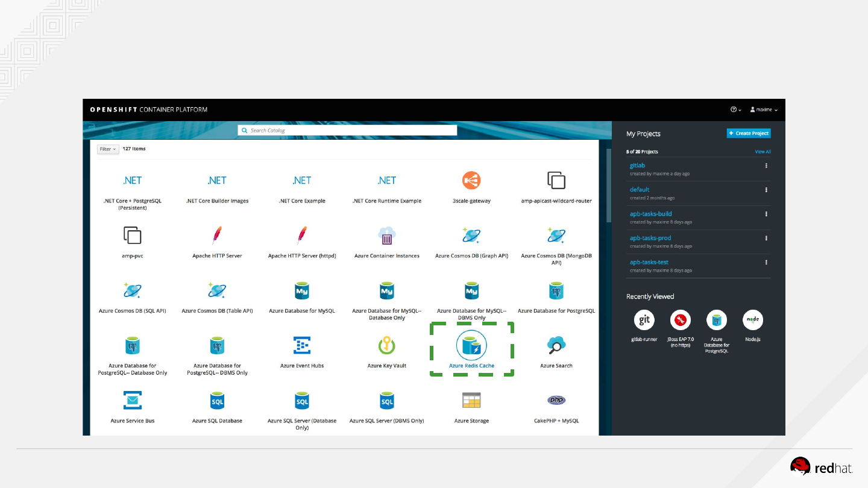Open the Apache HTTP Server icon without httpd suffix
Viewport: 868px width, 488px height.
click(217, 235)
